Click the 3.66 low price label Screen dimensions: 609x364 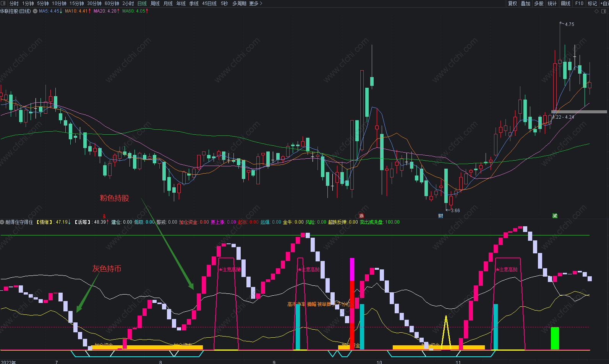pyautogui.click(x=455, y=210)
